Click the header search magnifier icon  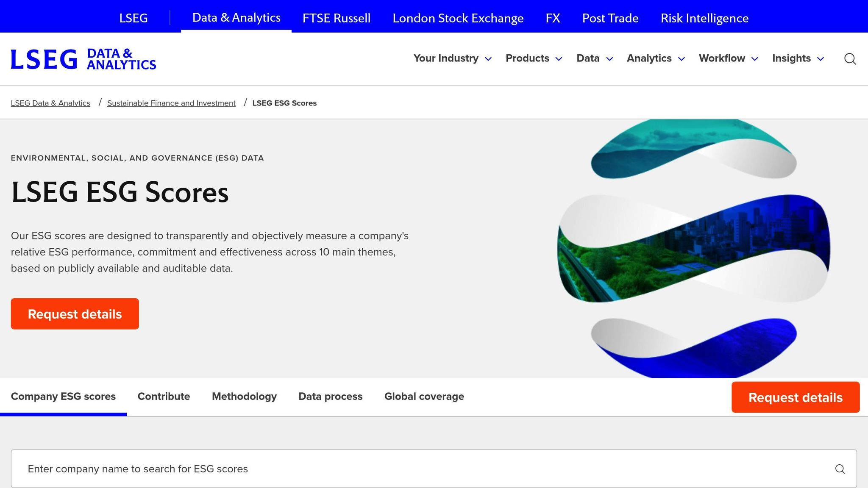[x=850, y=59]
